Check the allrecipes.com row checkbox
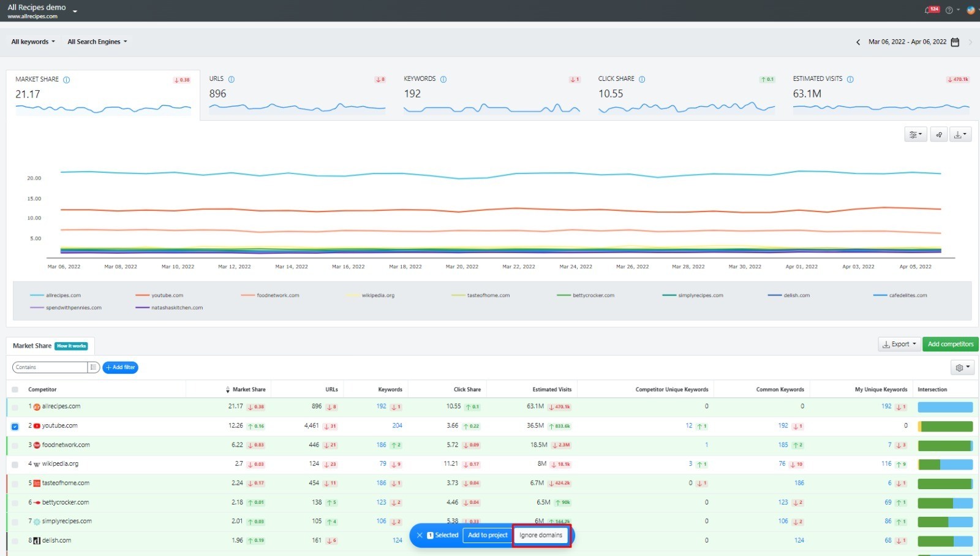The width and height of the screenshot is (980, 556). coord(15,407)
